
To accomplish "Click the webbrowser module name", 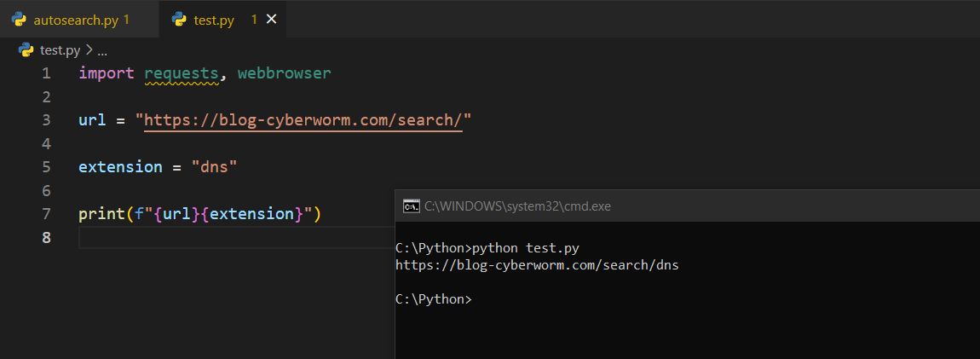I will 284,73.
